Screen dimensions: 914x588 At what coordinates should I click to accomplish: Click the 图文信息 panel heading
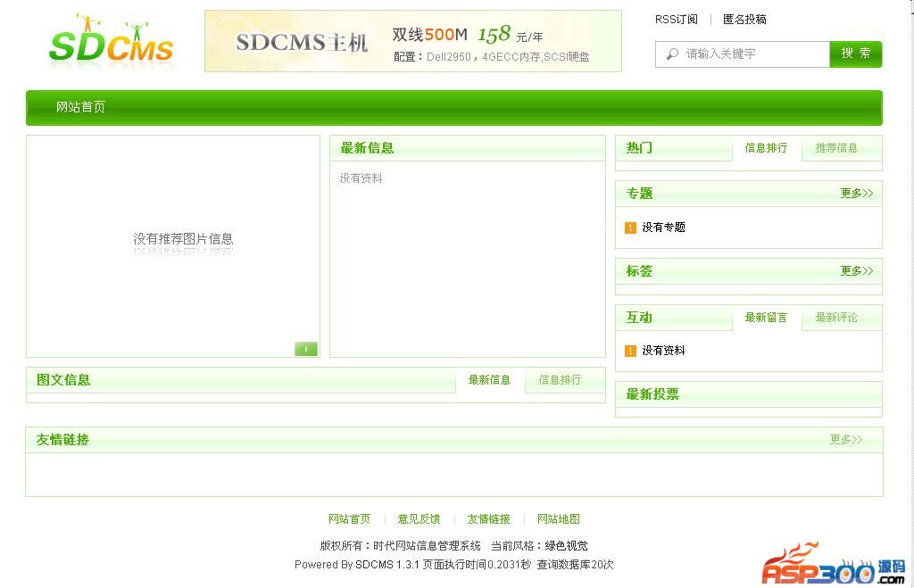pos(63,380)
